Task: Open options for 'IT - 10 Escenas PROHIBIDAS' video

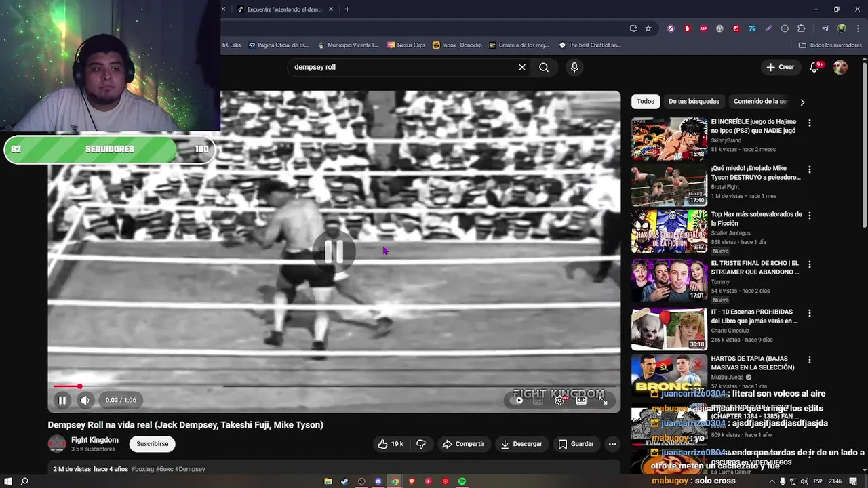Action: tap(809, 313)
